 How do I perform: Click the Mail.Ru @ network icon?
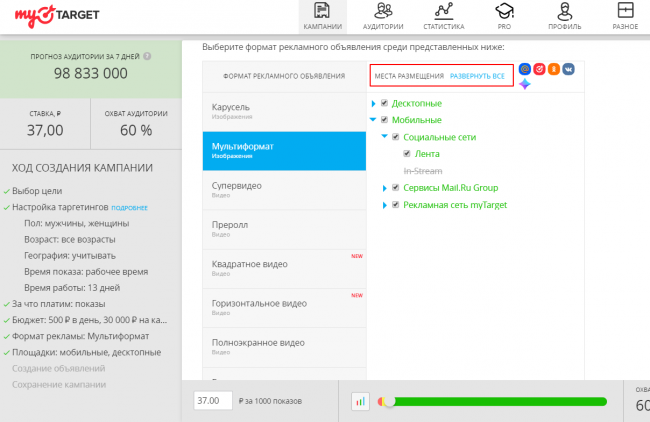[x=525, y=69]
